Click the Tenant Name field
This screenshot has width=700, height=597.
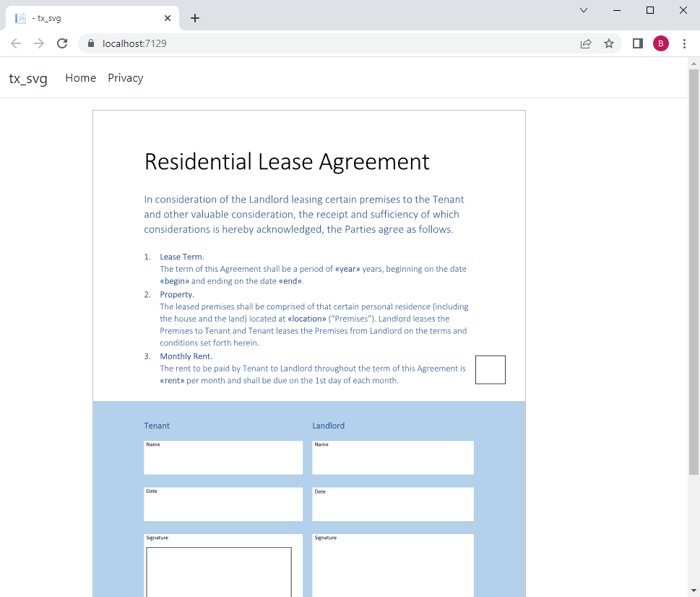(223, 458)
